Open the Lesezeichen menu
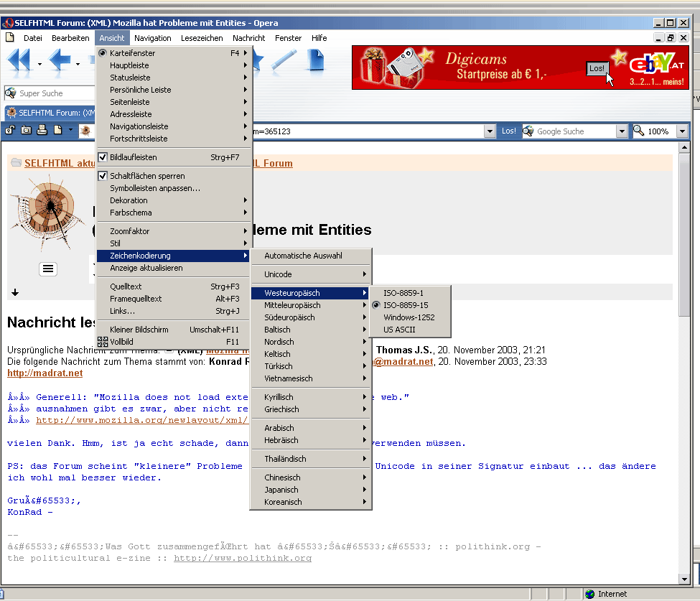The image size is (700, 601). (202, 38)
